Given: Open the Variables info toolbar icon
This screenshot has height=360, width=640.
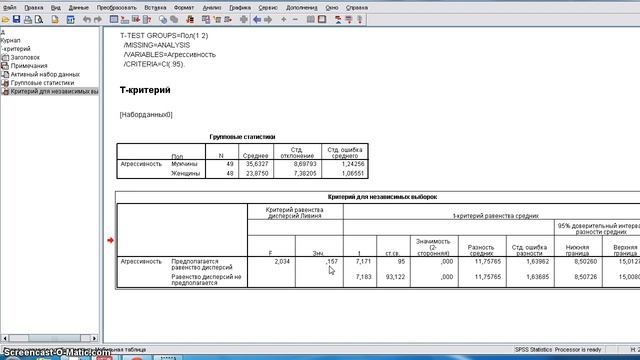Looking at the screenshot, I should click(147, 20).
